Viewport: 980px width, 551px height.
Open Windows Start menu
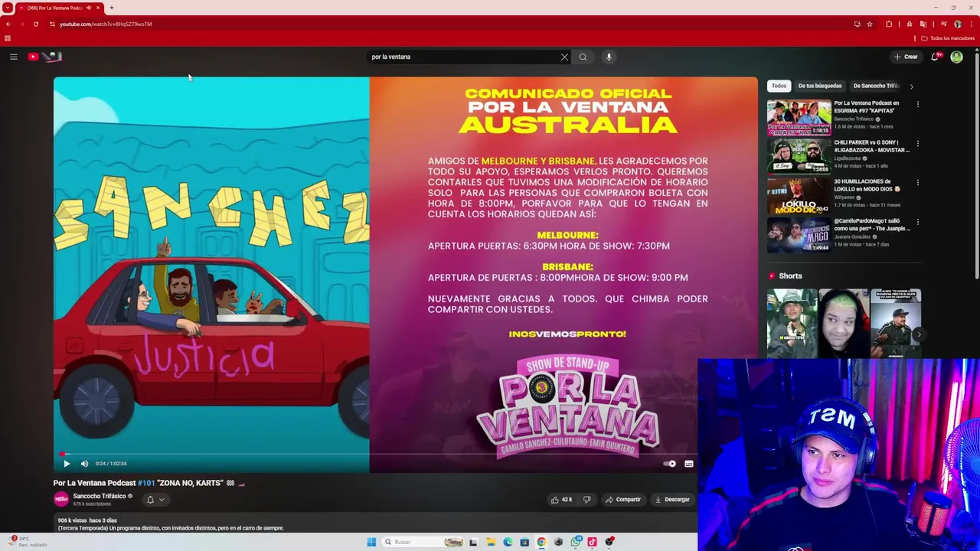pyautogui.click(x=371, y=542)
